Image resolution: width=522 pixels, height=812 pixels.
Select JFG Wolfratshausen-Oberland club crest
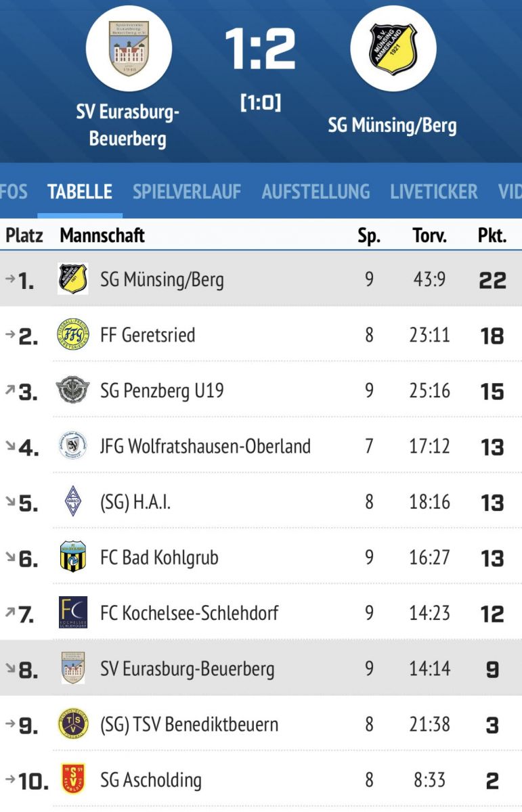[x=72, y=447]
